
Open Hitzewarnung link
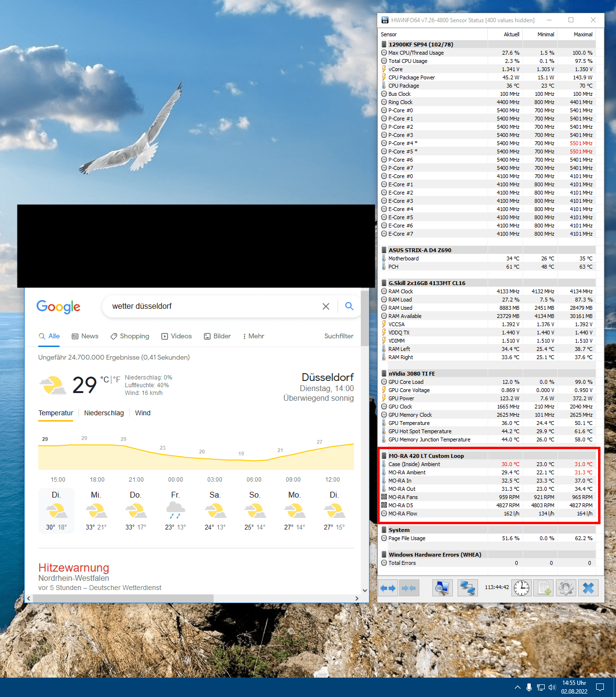pos(74,568)
